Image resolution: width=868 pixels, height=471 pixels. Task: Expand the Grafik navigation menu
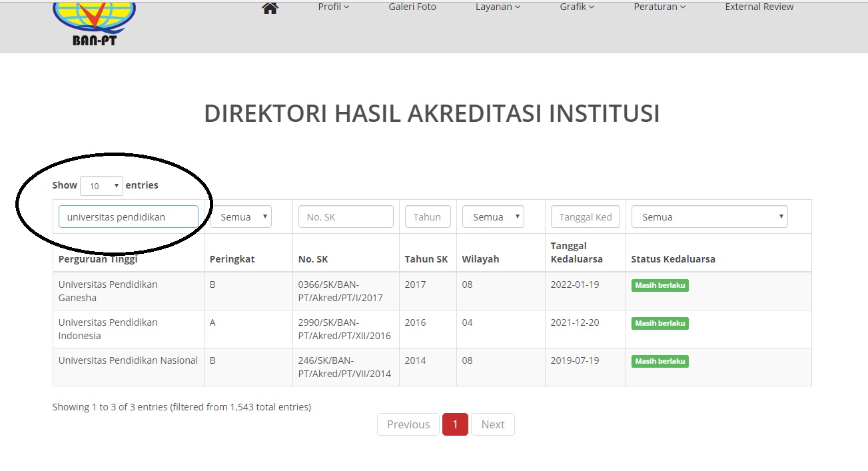tap(576, 7)
